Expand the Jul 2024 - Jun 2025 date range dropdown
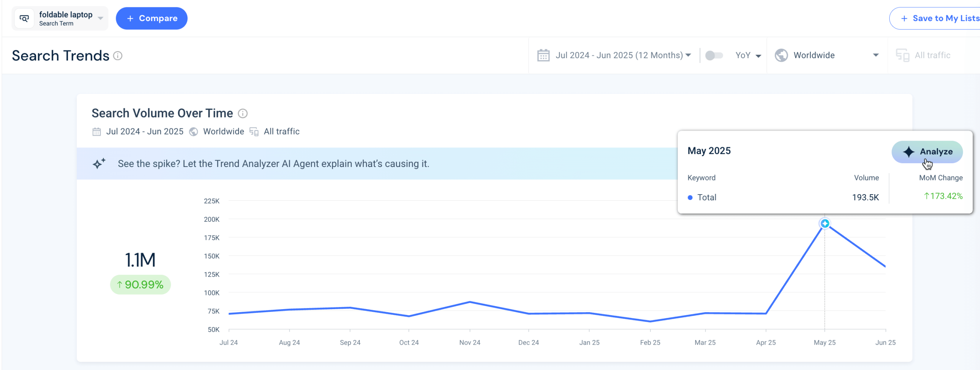 [688, 55]
